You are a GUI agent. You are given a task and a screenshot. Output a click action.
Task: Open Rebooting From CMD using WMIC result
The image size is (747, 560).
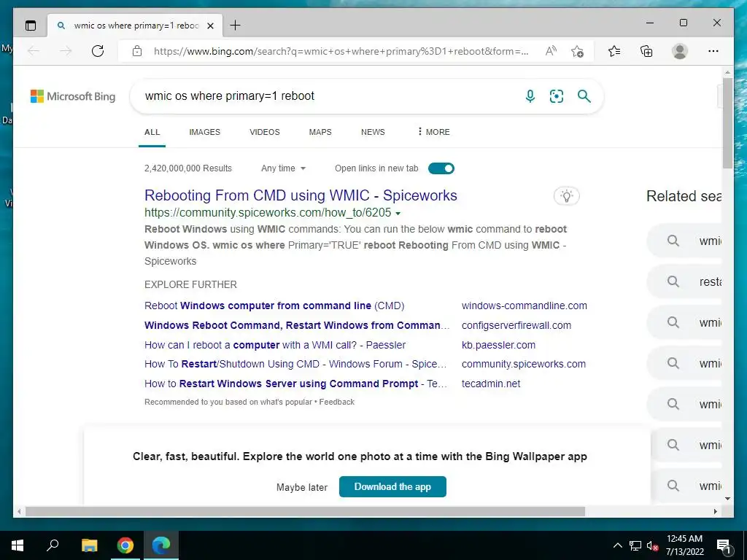[301, 195]
